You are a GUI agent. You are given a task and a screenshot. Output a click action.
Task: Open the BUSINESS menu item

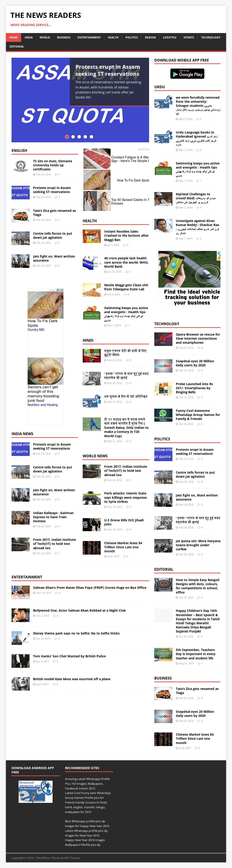[x=64, y=37]
